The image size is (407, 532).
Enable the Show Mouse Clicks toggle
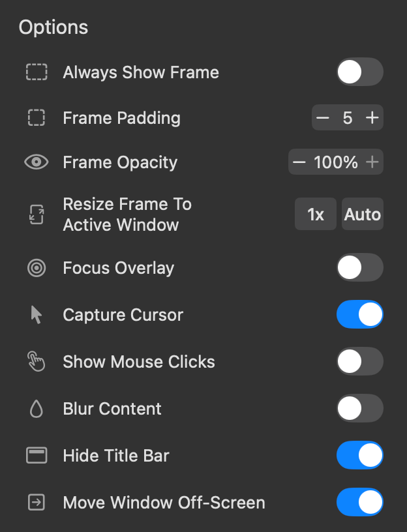(359, 362)
